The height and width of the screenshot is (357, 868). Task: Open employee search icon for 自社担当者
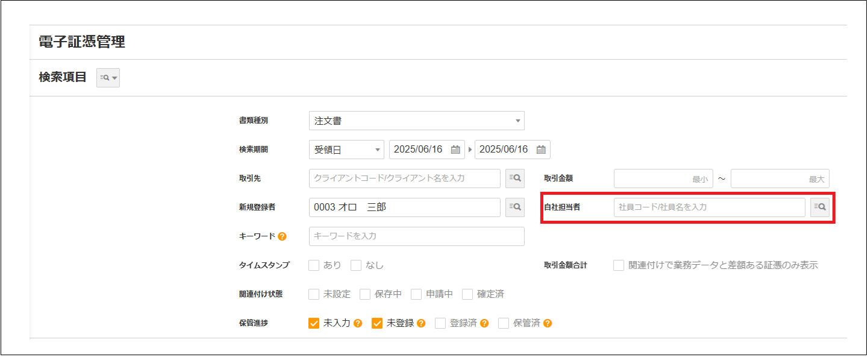click(x=819, y=207)
